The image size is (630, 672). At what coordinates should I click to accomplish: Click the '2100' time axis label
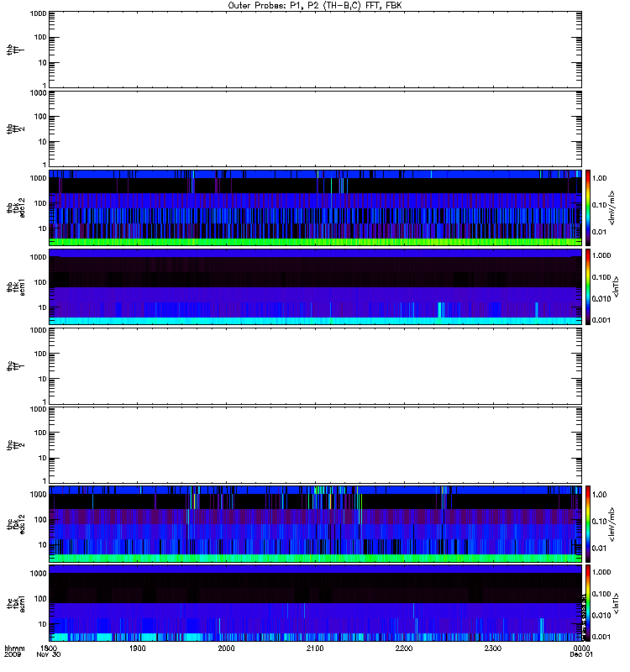coord(315,648)
